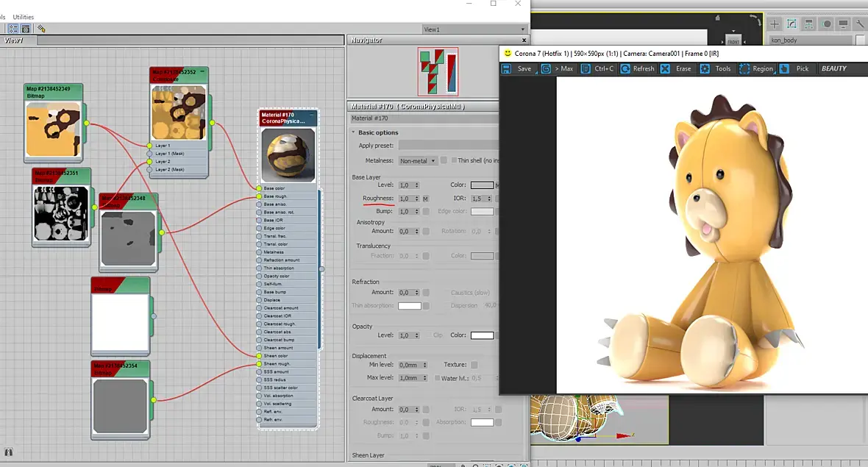Open the Modify tab icon in command panel
The width and height of the screenshot is (868, 467).
click(x=791, y=24)
